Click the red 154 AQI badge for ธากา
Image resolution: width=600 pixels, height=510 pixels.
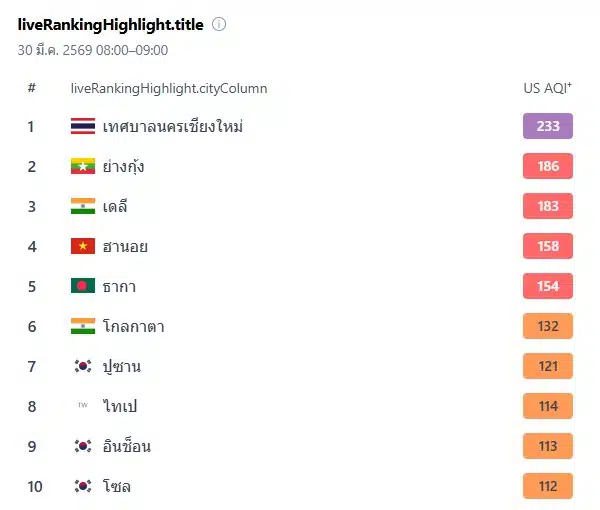(548, 286)
